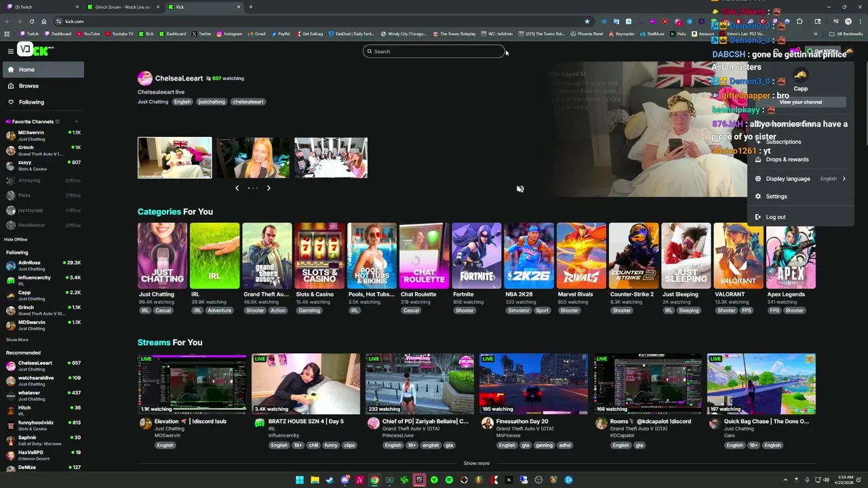Click Show more below Streams For You

point(477,464)
